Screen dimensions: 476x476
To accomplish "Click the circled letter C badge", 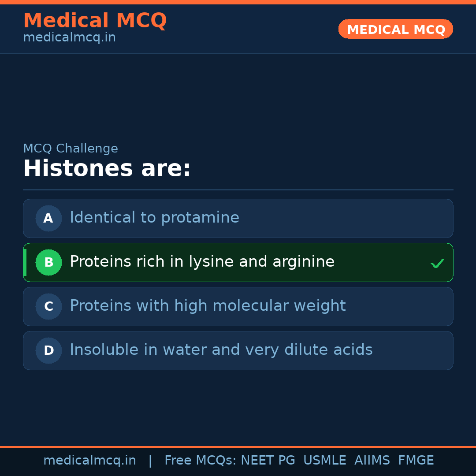I will click(48, 306).
